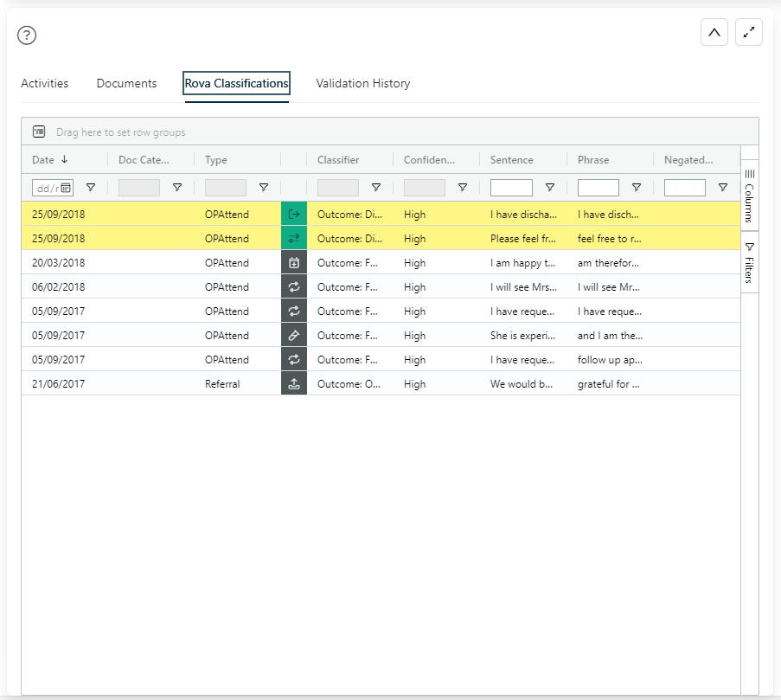
Task: Click the calendar icon in the 20/03/2018 row
Action: [x=294, y=262]
